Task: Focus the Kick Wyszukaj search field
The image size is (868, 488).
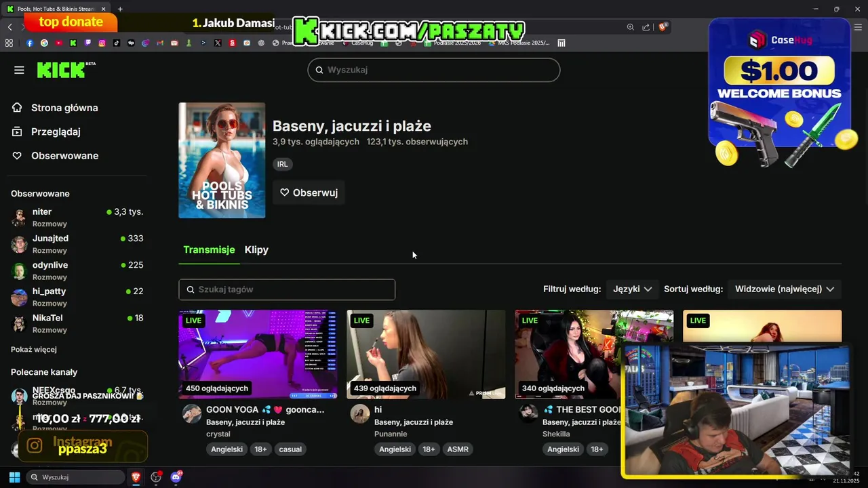Action: coord(434,70)
